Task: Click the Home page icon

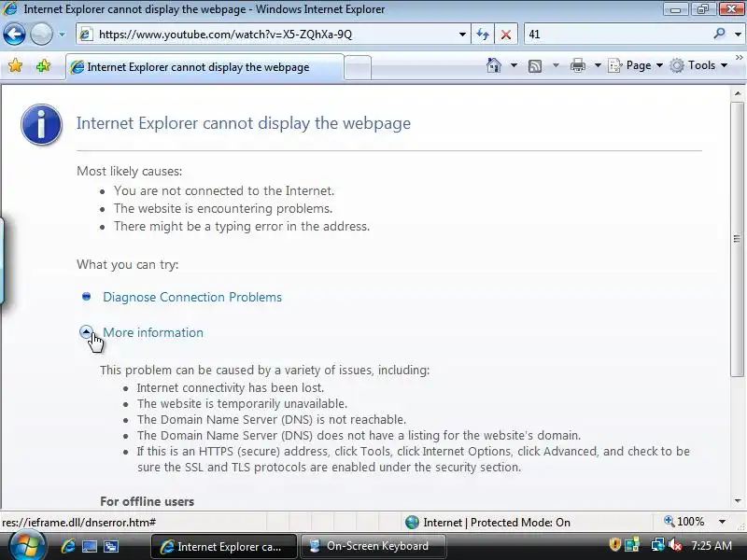Action: coord(494,65)
